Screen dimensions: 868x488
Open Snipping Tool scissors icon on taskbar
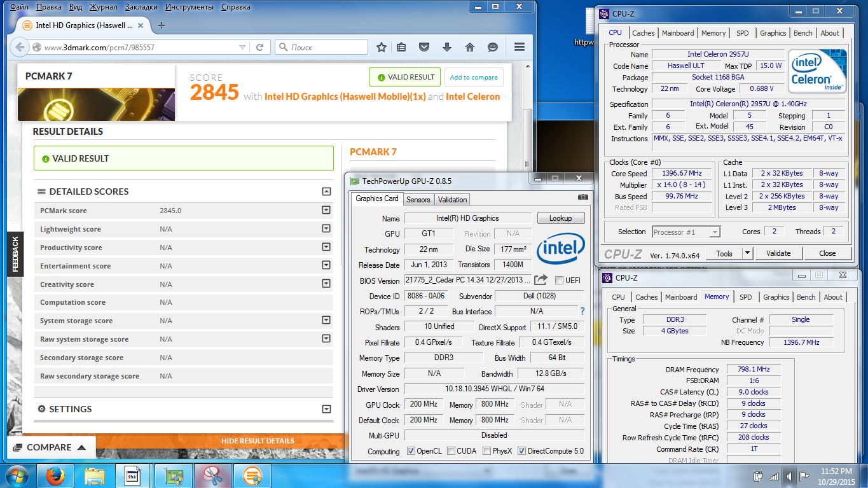click(x=212, y=475)
